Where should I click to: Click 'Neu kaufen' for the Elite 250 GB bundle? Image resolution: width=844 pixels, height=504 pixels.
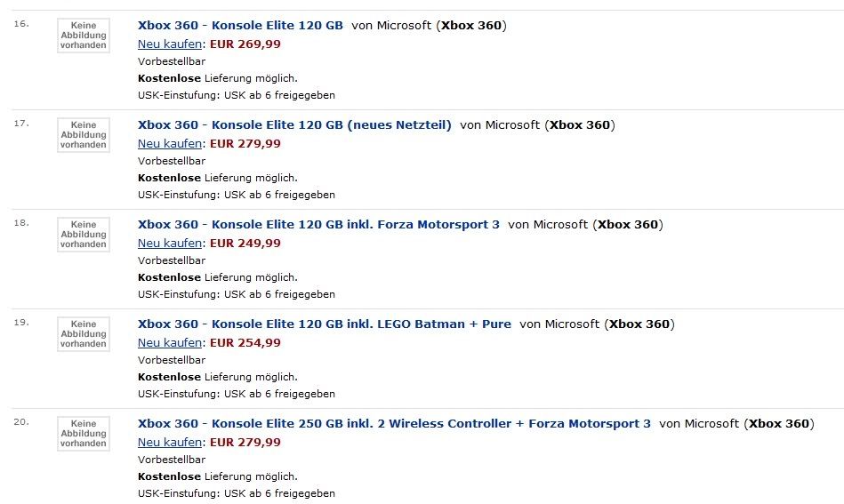tap(170, 442)
